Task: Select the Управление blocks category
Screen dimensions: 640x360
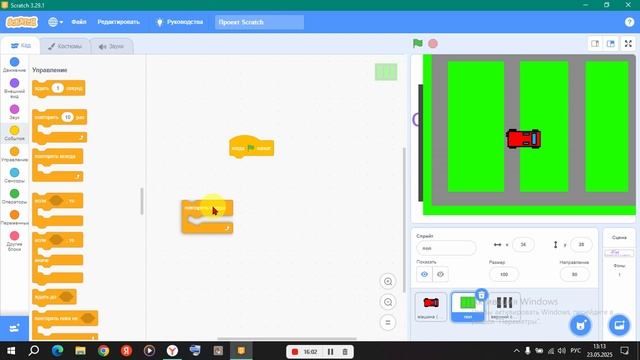Action: [14, 154]
